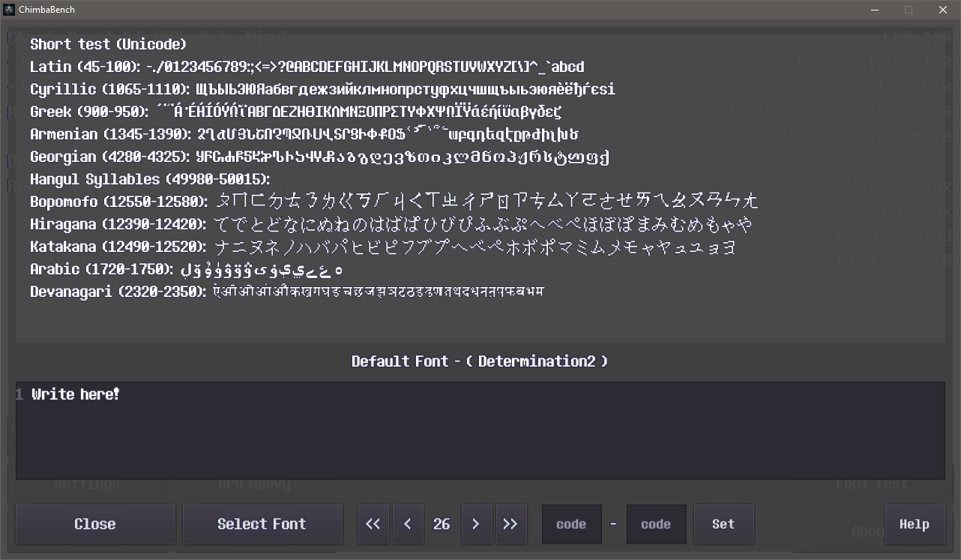Viewport: 961px width, 560px height.
Task: Click the Katakana (12490-12520) sample line
Action: (x=383, y=247)
